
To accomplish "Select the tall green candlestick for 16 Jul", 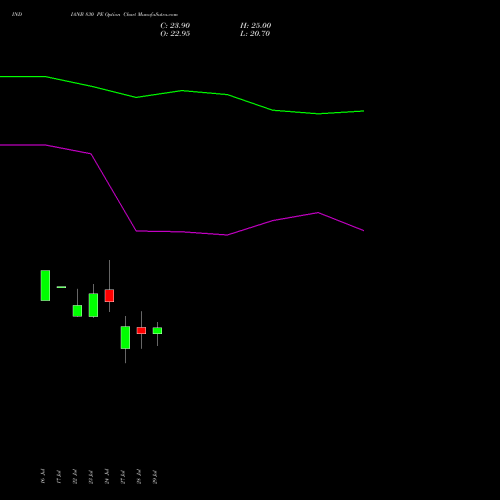I will coord(45,286).
